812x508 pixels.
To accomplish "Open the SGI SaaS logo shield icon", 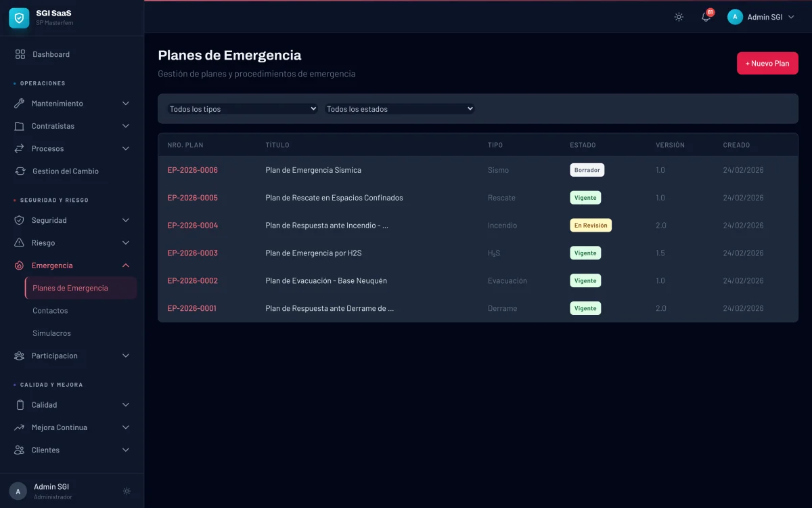I will 18,18.
